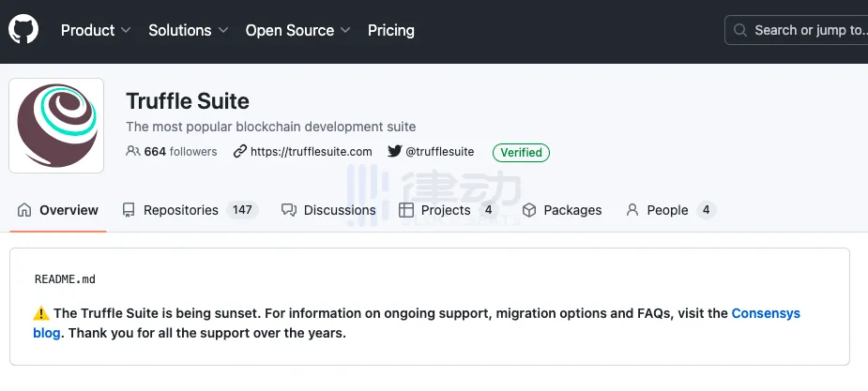The image size is (868, 391).
Task: Click the People tab's 4 count badge
Action: pos(706,210)
